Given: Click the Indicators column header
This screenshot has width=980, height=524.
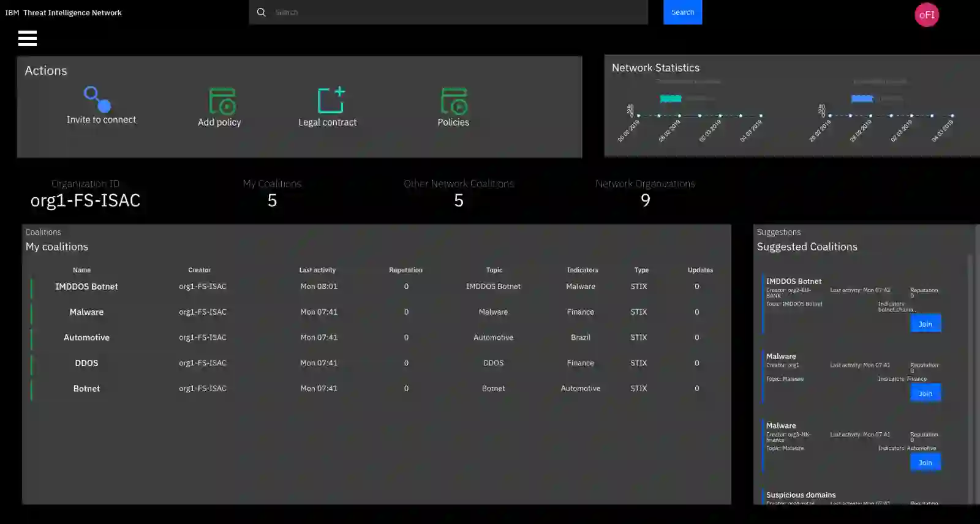Looking at the screenshot, I should pyautogui.click(x=582, y=270).
